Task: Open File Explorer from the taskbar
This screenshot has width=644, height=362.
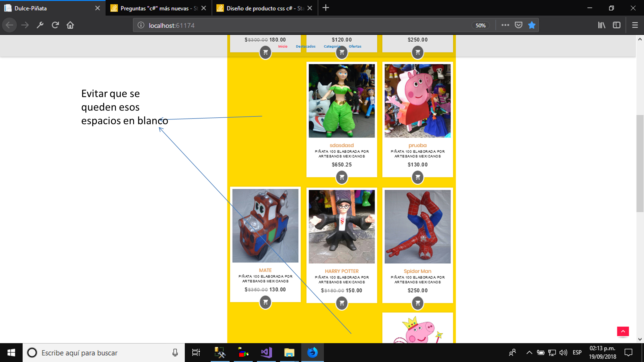Action: pyautogui.click(x=289, y=353)
